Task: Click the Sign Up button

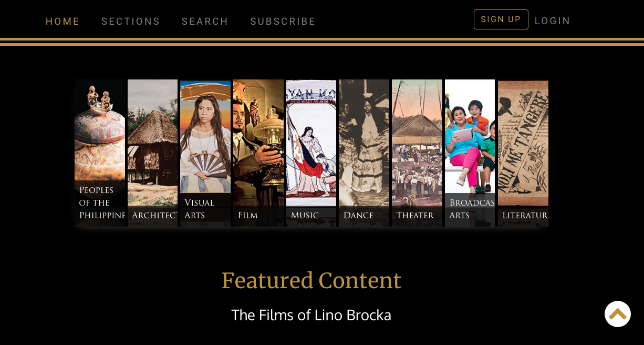Action: pos(501,19)
